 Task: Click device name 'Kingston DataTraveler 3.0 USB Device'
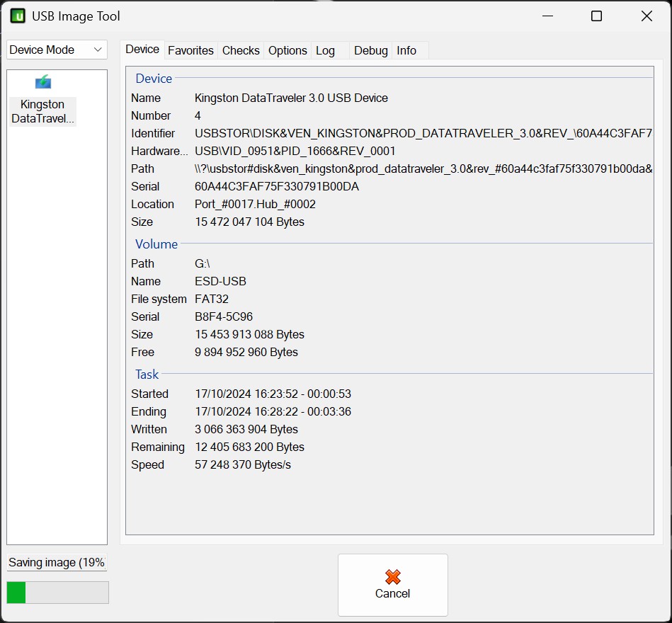point(291,98)
